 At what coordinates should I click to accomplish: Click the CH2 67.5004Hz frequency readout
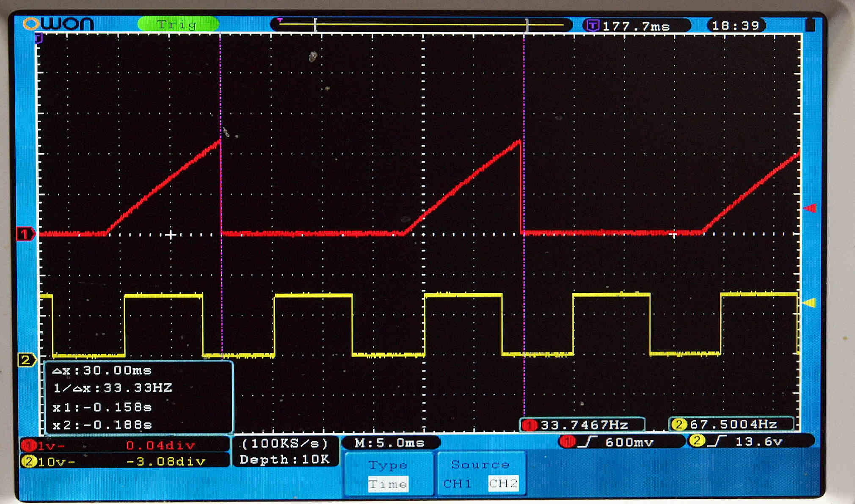[731, 424]
